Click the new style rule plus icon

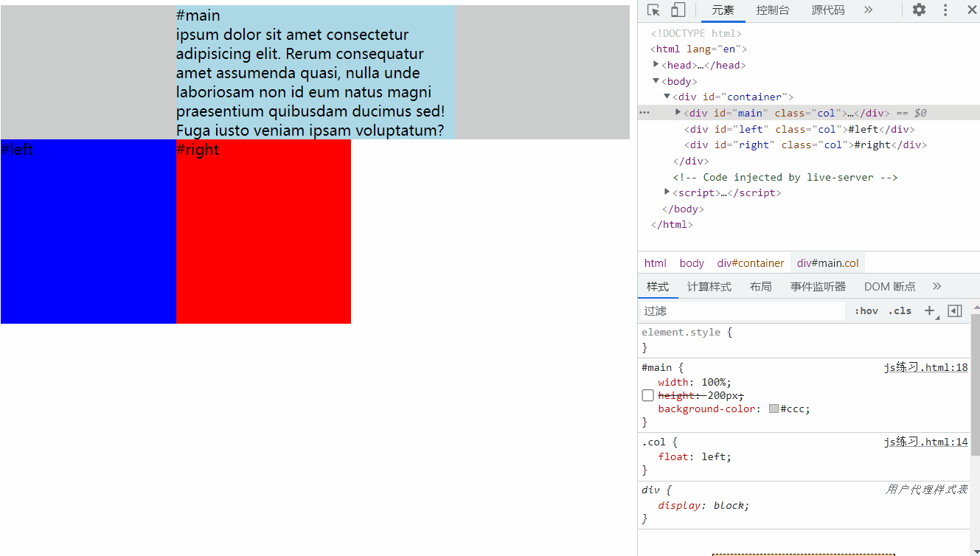pyautogui.click(x=930, y=310)
